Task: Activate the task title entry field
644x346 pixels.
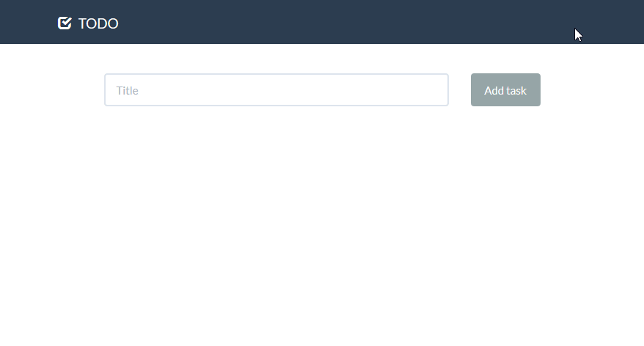Action: pos(277,90)
